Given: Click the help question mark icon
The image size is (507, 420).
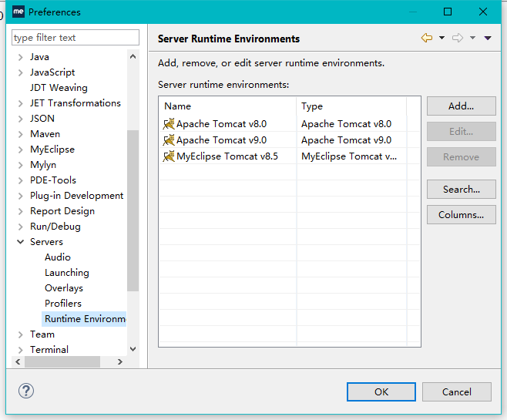Looking at the screenshot, I should tap(26, 391).
